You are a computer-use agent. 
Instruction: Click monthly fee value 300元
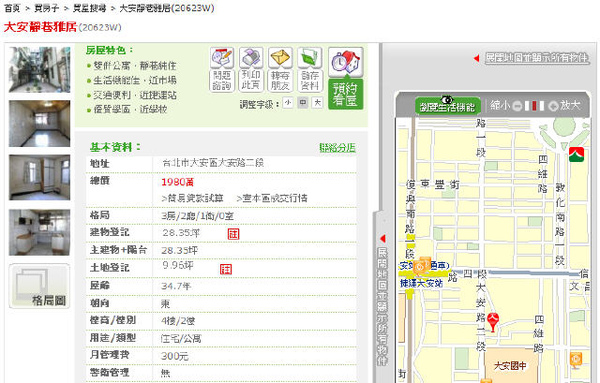pos(175,356)
